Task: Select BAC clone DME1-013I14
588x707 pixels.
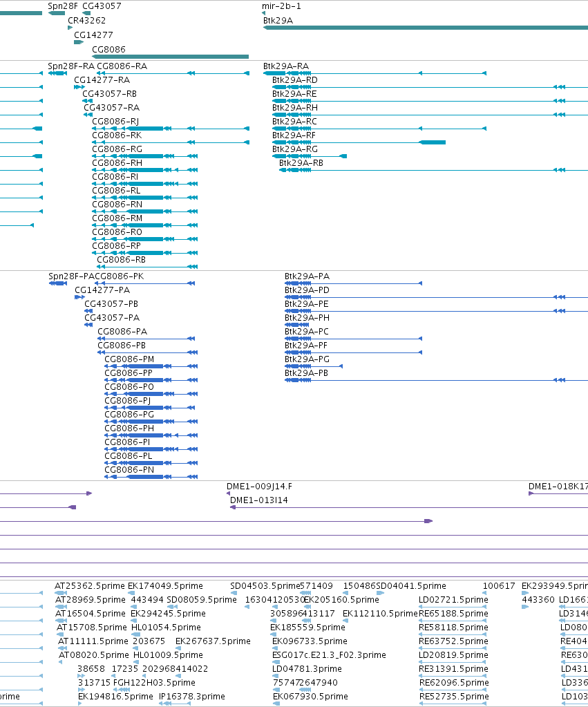Action: (259, 500)
